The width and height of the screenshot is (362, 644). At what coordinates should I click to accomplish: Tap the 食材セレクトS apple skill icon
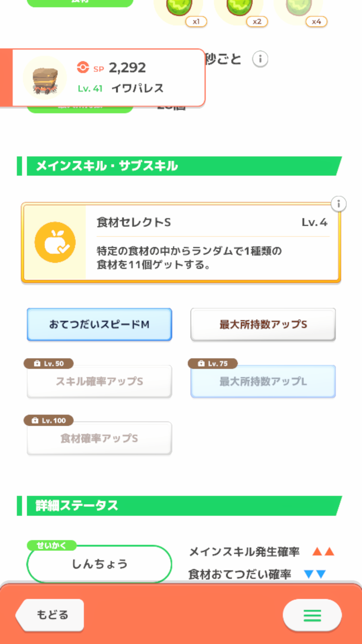click(55, 242)
